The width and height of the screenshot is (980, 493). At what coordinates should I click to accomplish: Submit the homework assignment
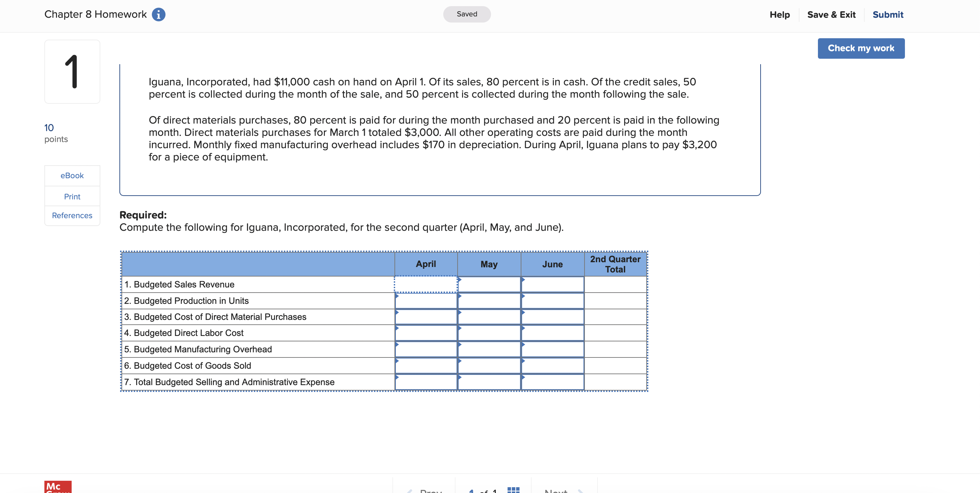point(888,14)
